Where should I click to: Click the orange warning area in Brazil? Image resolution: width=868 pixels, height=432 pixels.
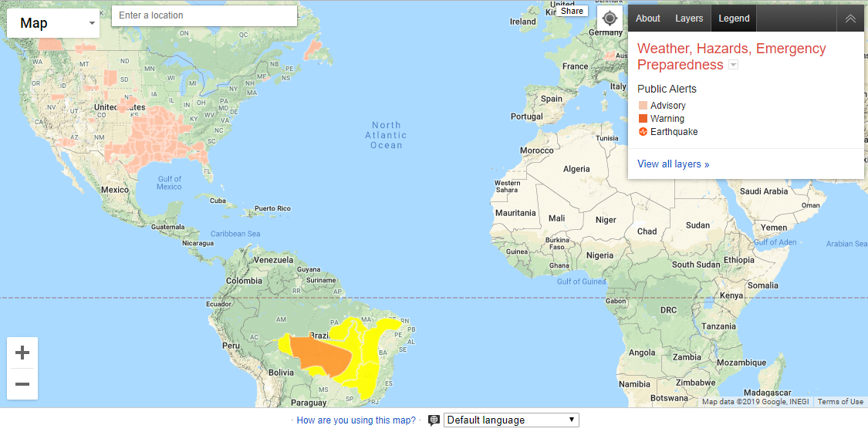tap(321, 355)
